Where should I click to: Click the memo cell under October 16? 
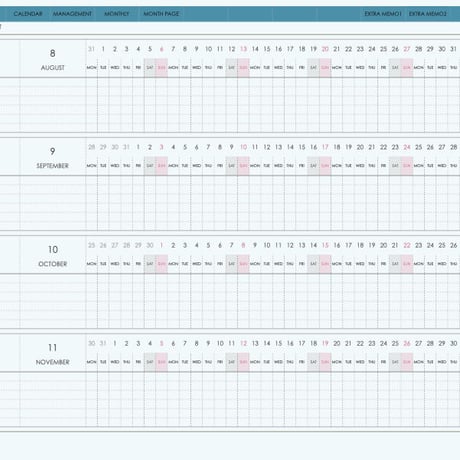pyautogui.click(x=337, y=301)
